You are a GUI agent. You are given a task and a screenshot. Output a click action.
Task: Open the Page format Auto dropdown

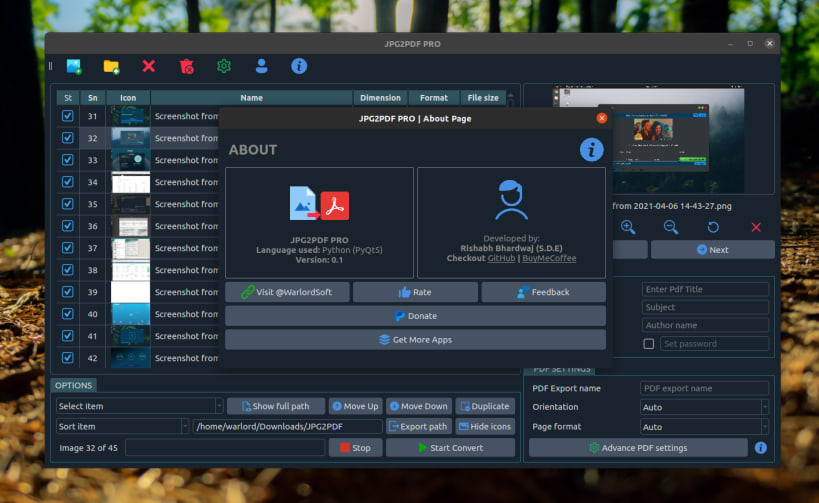704,427
